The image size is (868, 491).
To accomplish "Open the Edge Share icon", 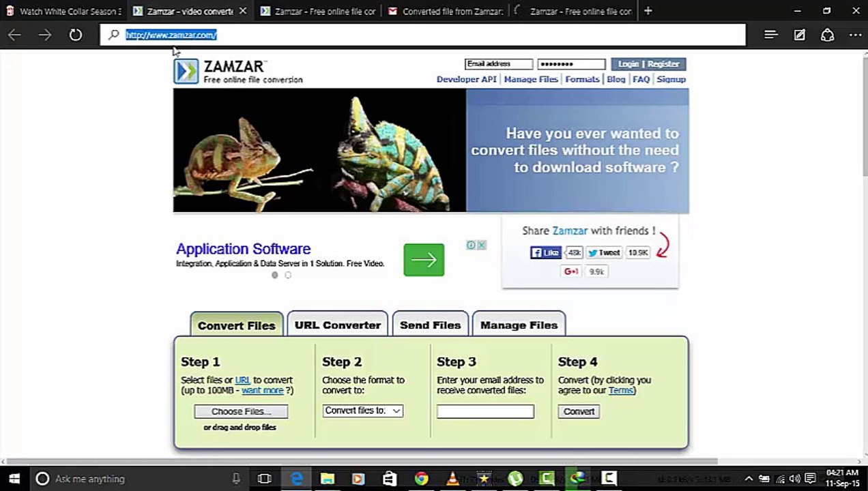I will (827, 35).
